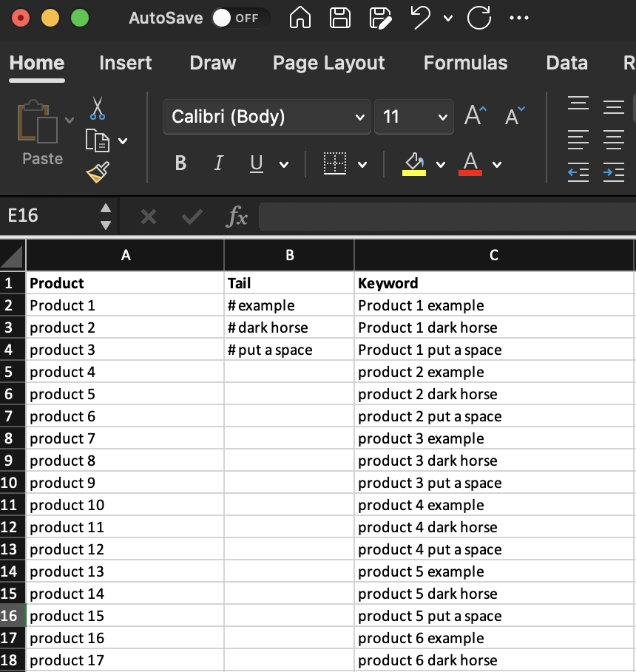Expand the Borders dropdown arrow
The width and height of the screenshot is (636, 672).
pos(362,164)
